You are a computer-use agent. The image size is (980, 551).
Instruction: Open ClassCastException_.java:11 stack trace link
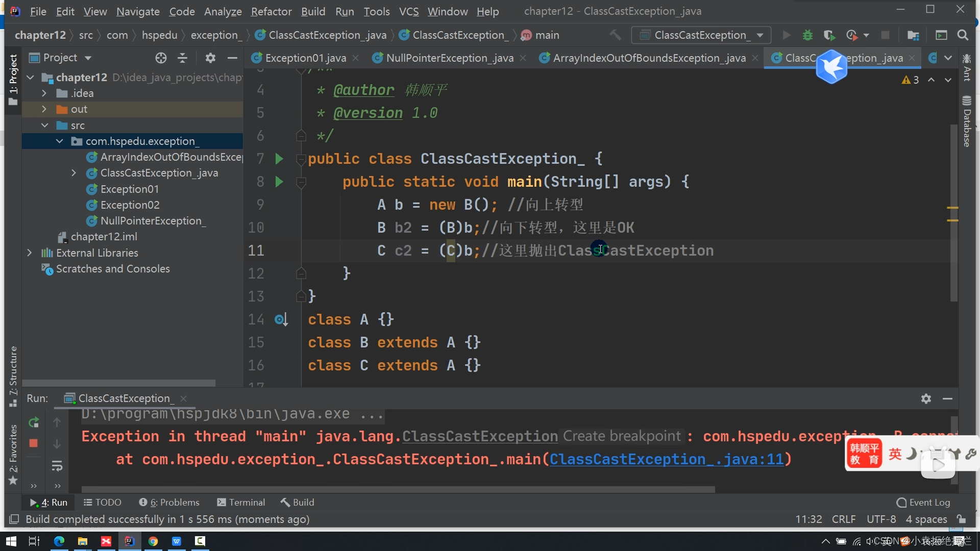pyautogui.click(x=667, y=459)
